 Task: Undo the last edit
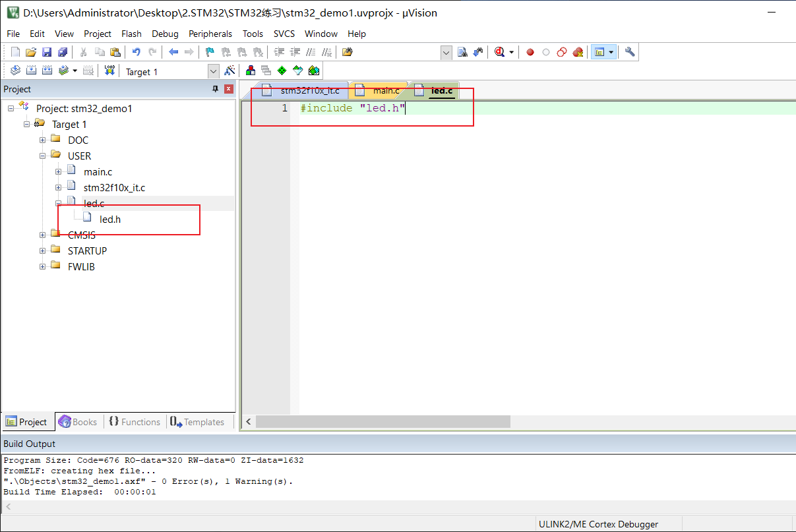point(137,52)
